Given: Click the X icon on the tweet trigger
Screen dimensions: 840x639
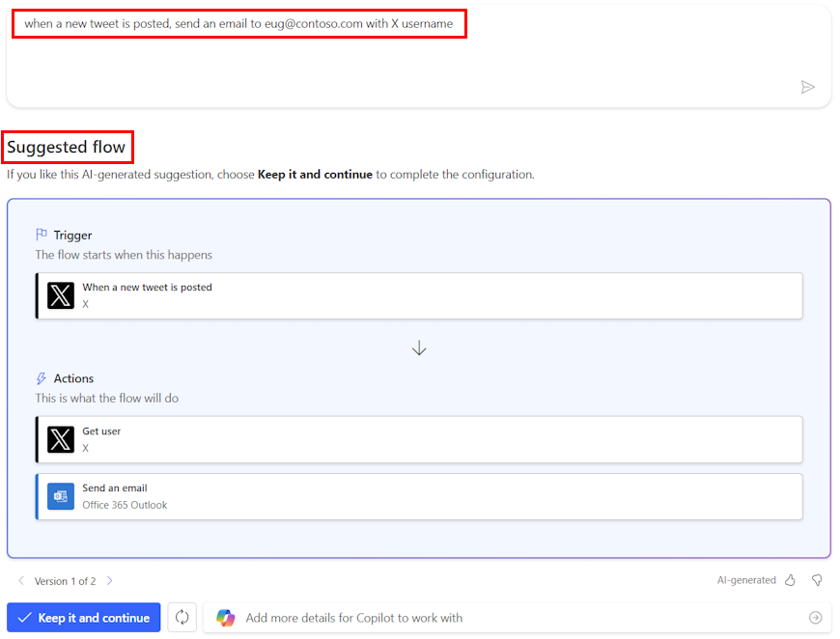Looking at the screenshot, I should click(60, 294).
